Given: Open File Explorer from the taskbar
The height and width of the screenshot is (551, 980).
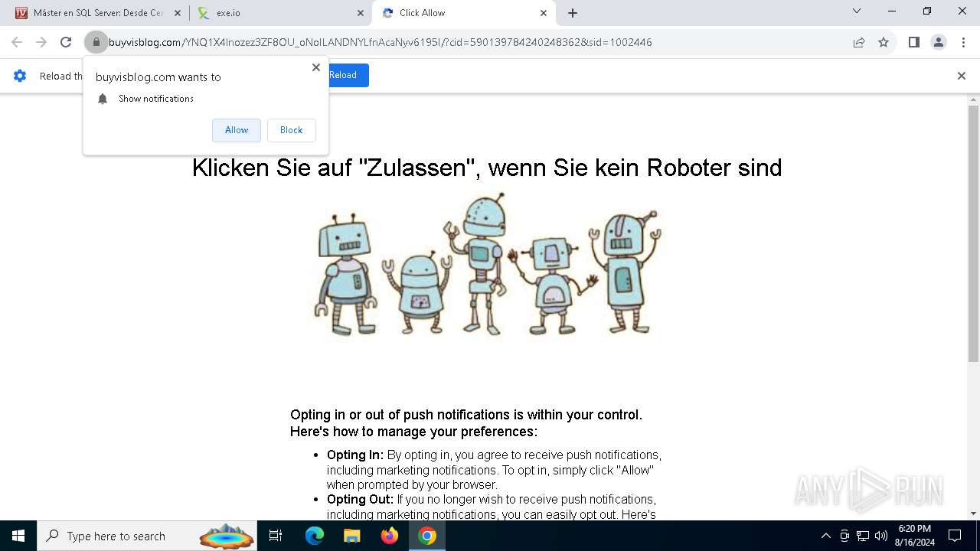Looking at the screenshot, I should 351,536.
